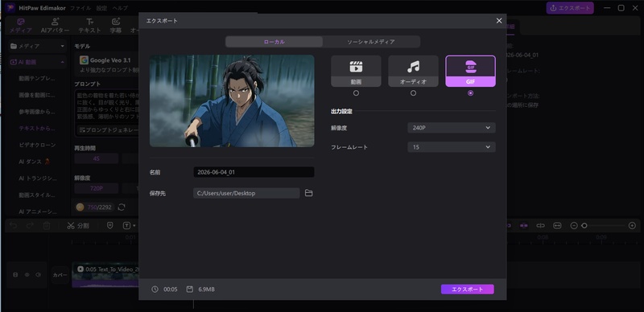644x312 pixels.
Task: Click the trash delete icon in timeline toolbar
Action: (47, 226)
